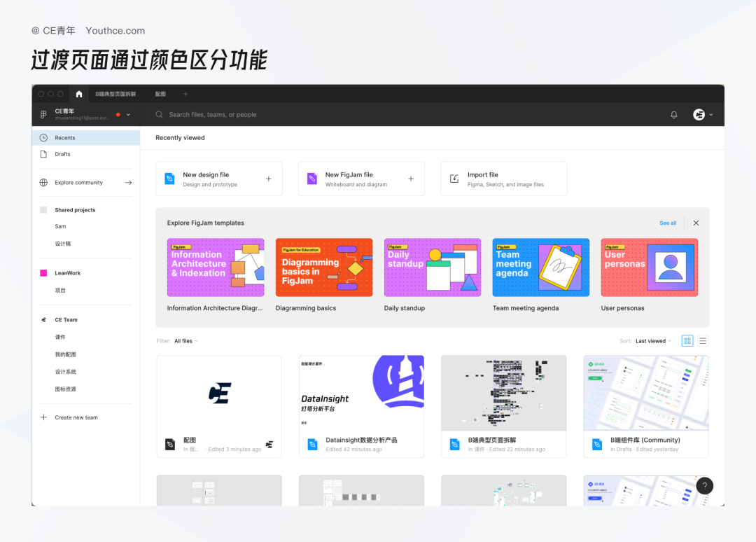Open the Datainsight数据分析产品 file thumbnail

click(361, 393)
